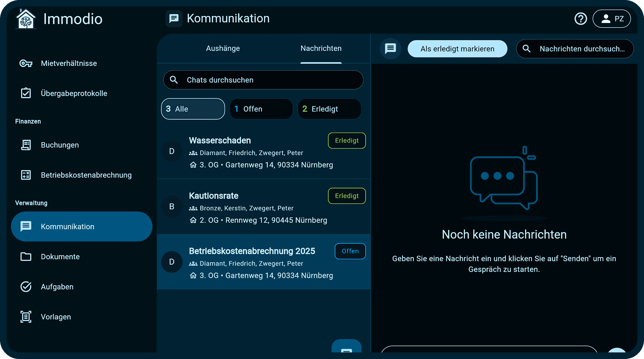Click the round chat icon button left of Als erledigt markieren
This screenshot has height=359, width=644.
(x=390, y=48)
